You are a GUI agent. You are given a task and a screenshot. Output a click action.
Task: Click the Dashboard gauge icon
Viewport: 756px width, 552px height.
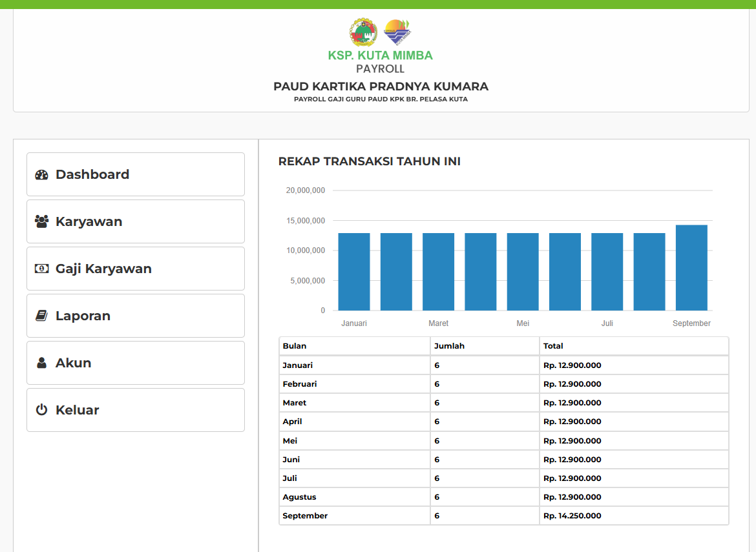click(42, 174)
